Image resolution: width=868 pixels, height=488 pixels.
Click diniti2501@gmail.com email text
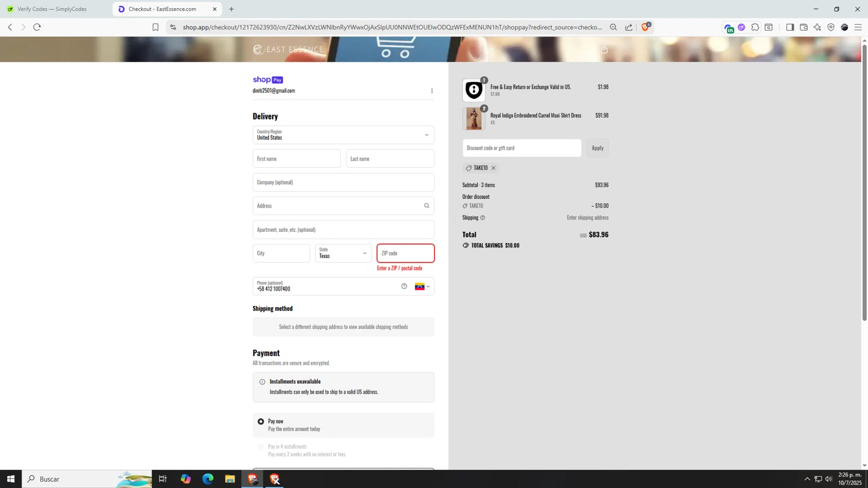point(274,91)
